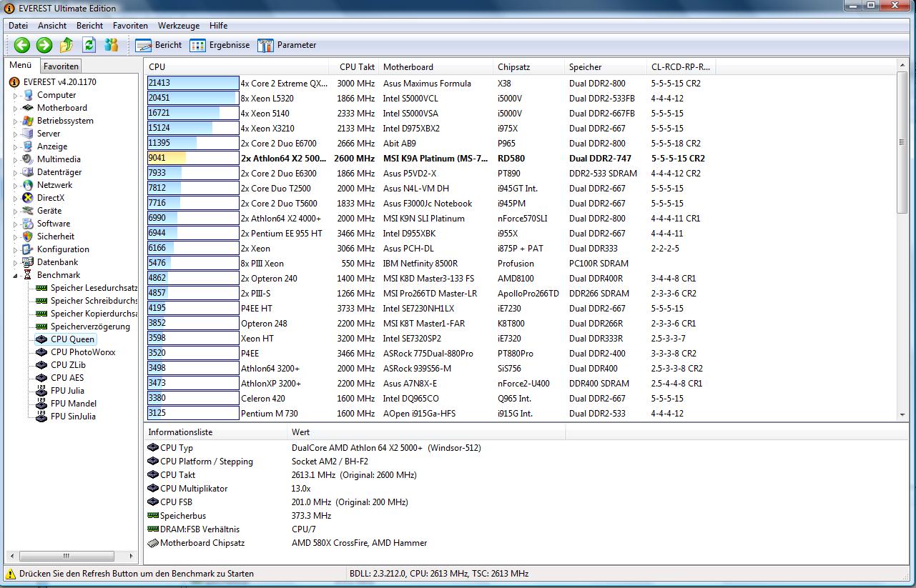This screenshot has height=588, width=916.
Task: Click the users icon in toolbar
Action: point(111,45)
